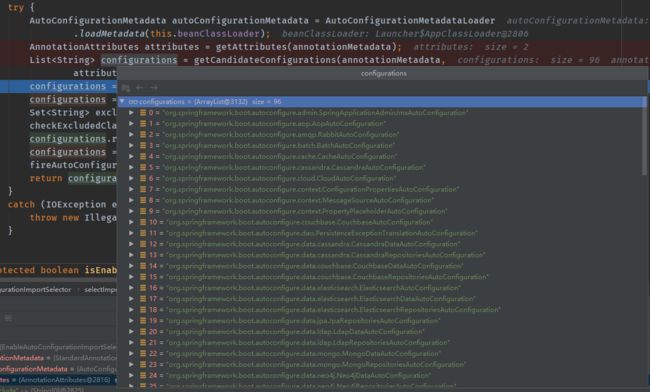Click 'checkExcludedCla' line in editor
Viewport: 650px width, 392px height.
[73, 126]
